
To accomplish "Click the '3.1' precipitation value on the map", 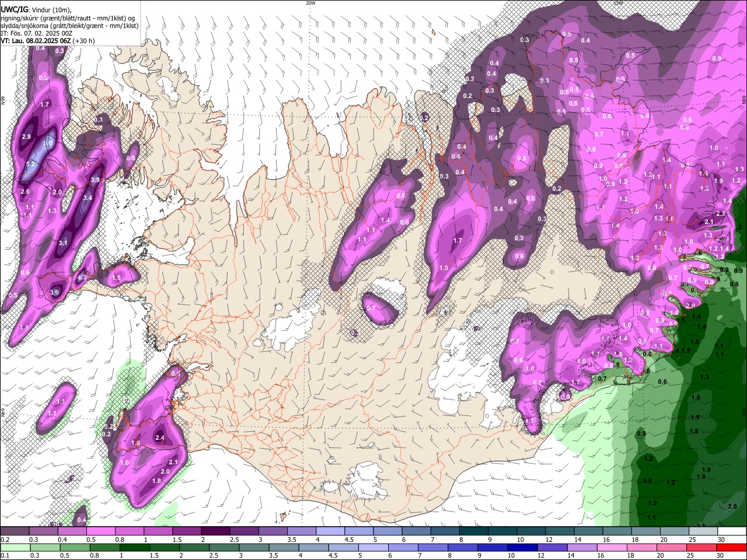I will [63, 243].
